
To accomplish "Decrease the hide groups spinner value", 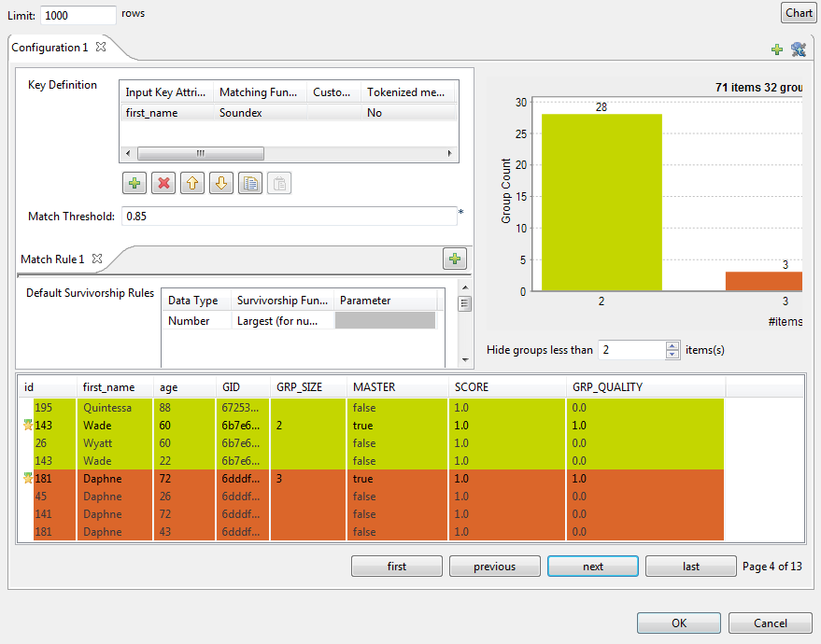I will [x=672, y=355].
